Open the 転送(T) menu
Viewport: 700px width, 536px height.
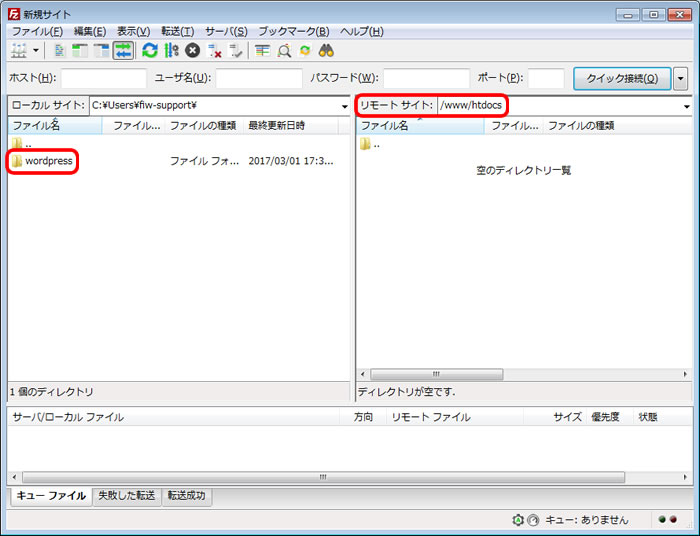(x=177, y=32)
